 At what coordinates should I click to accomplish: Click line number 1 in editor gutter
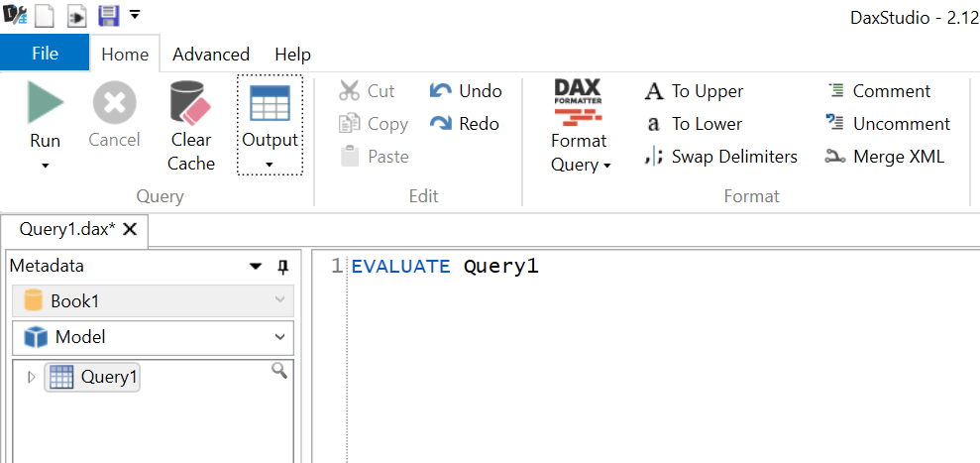point(336,267)
